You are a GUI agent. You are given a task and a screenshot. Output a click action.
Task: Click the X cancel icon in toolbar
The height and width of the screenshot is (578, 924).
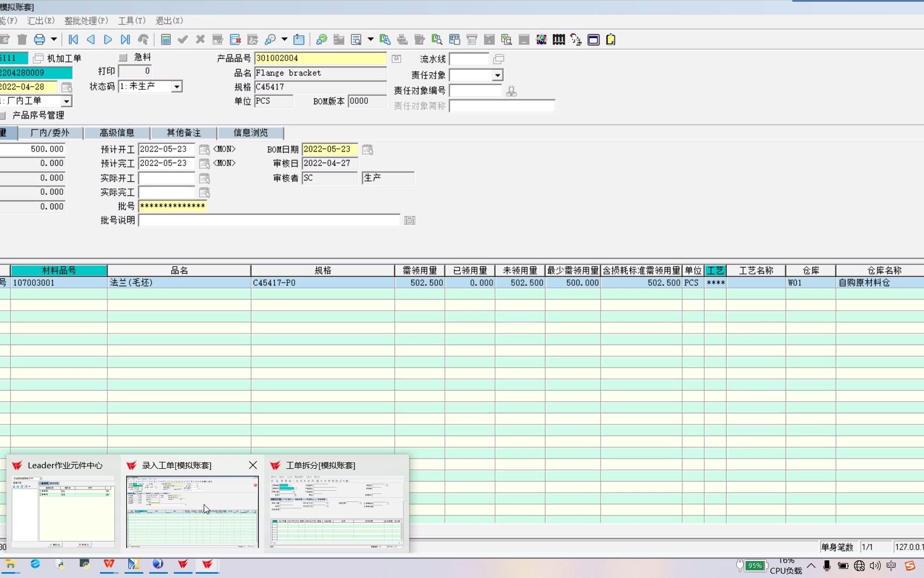(201, 40)
